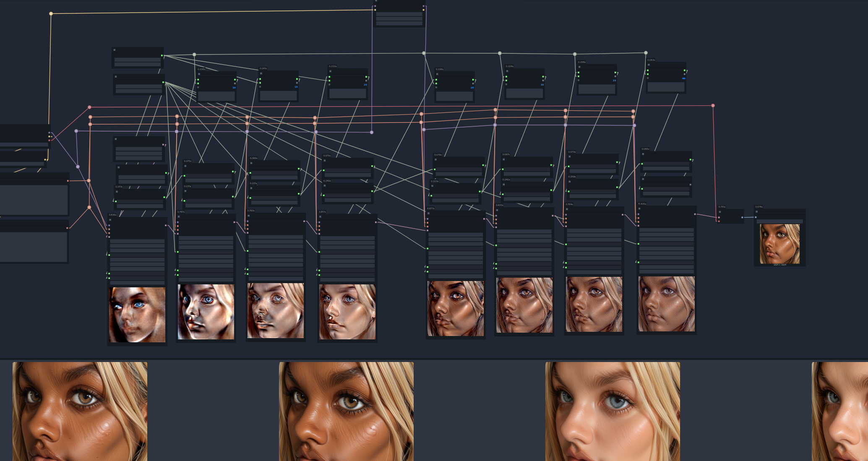Click the collapse dot of the 6.877s sampler node
The height and width of the screenshot is (461, 868).
coord(428,213)
